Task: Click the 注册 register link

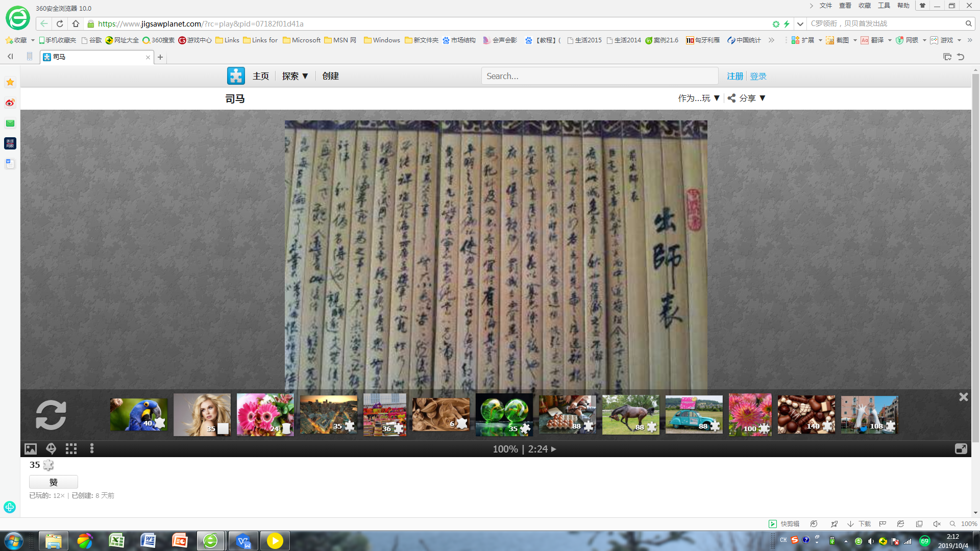Action: [735, 76]
